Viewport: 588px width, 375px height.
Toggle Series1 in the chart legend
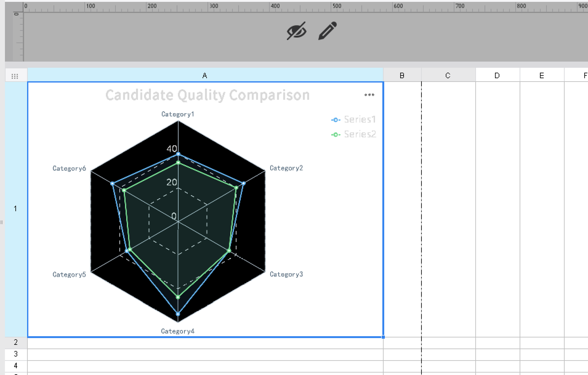(353, 119)
